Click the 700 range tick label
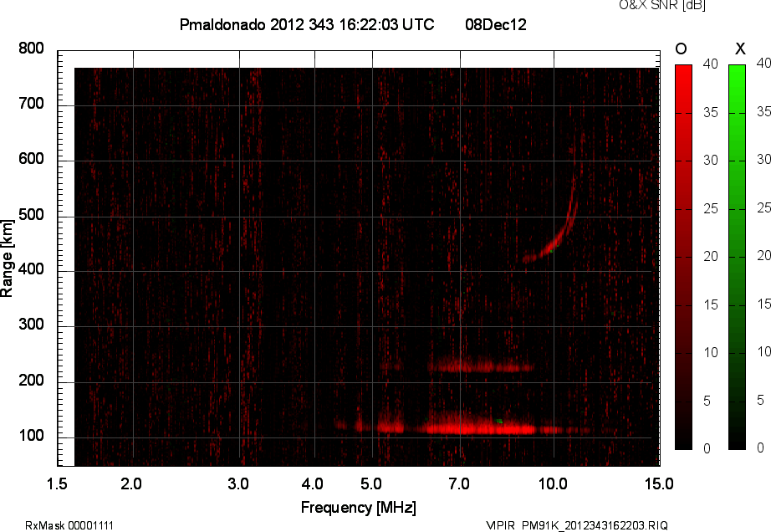 [x=31, y=104]
